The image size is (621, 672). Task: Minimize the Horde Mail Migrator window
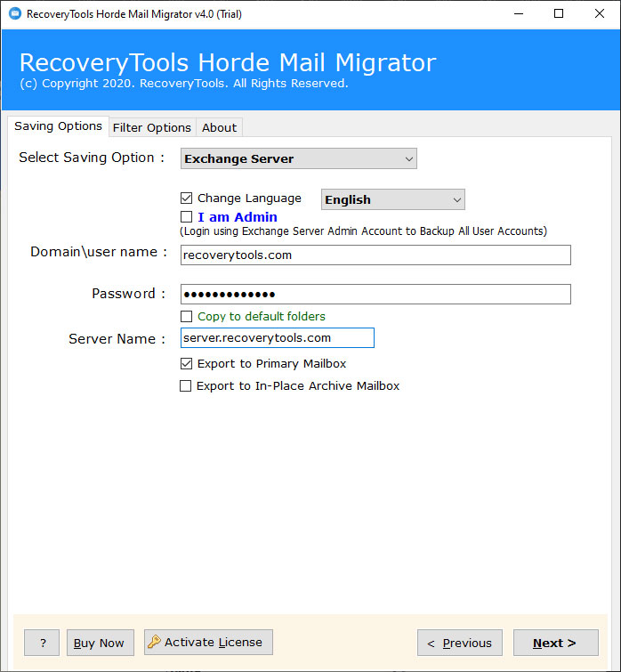coord(519,13)
